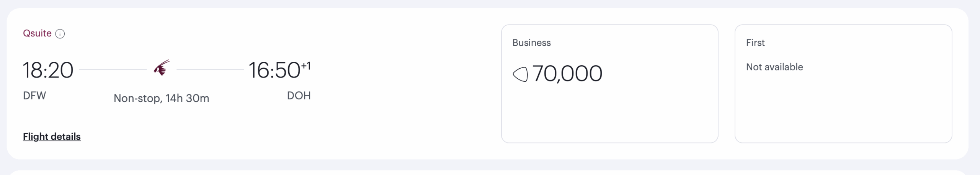The image size is (980, 175).
Task: Click the Business cabin heading
Action: pyautogui.click(x=531, y=43)
